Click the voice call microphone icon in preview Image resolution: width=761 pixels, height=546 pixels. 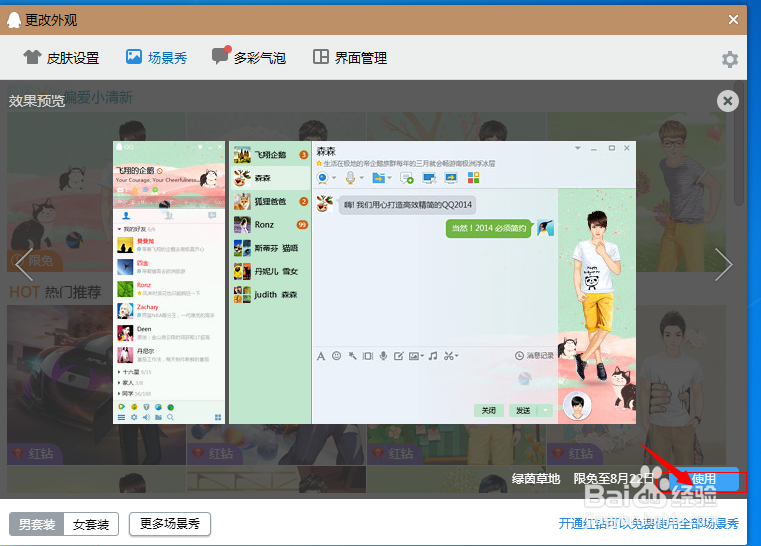tap(350, 178)
